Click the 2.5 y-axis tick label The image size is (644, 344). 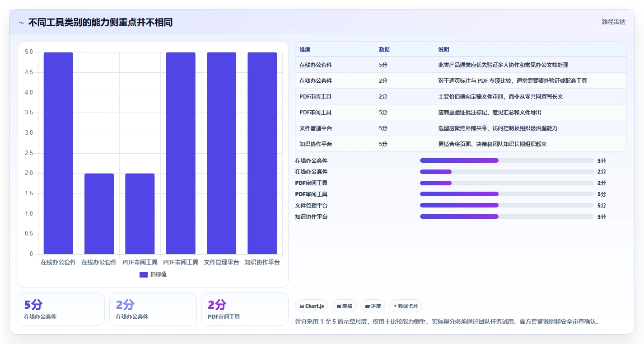[28, 153]
